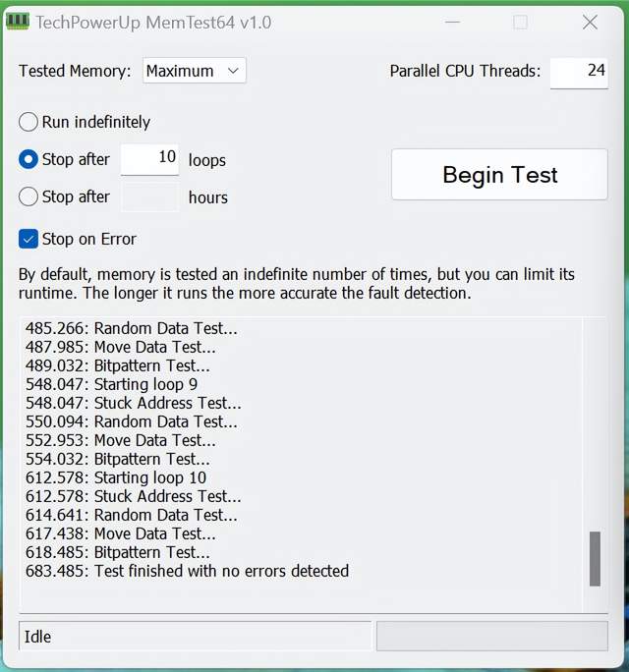This screenshot has height=672, width=629.
Task: Click the log scrollbar thumb
Action: (x=595, y=558)
